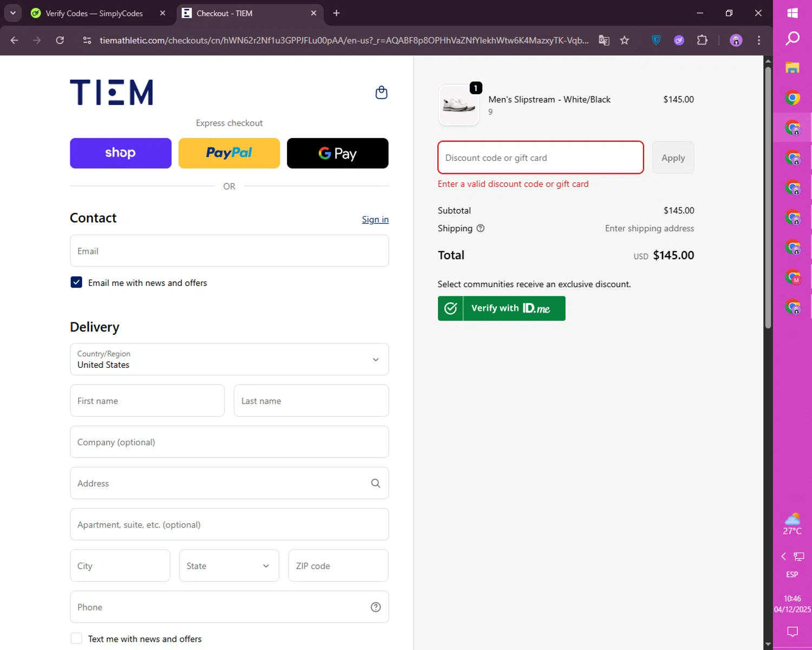This screenshot has width=812, height=650.
Task: Open the Windows Start button
Action: 793,13
